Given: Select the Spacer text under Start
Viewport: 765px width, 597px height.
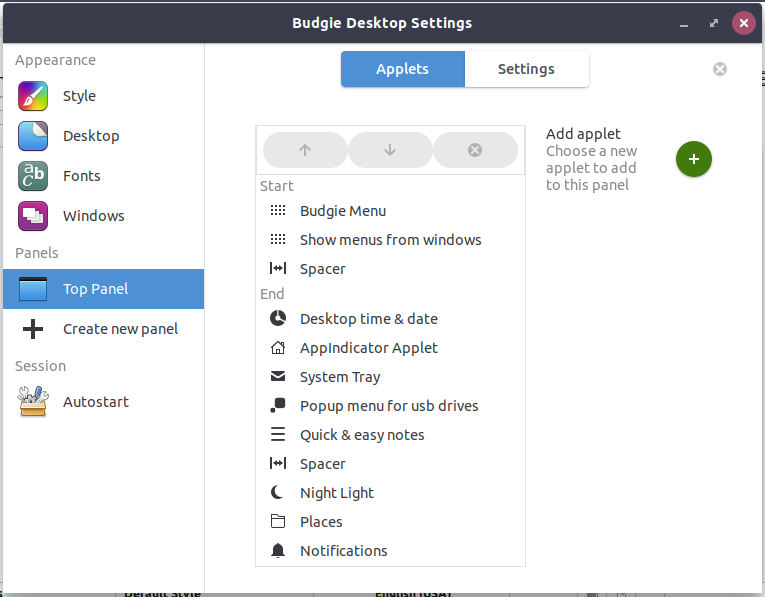Looking at the screenshot, I should click(322, 269).
